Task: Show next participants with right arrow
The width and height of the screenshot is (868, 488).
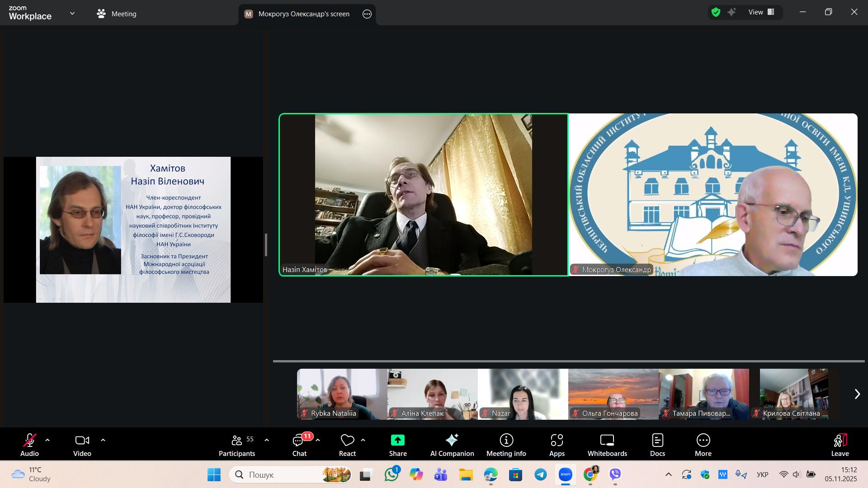Action: point(857,394)
